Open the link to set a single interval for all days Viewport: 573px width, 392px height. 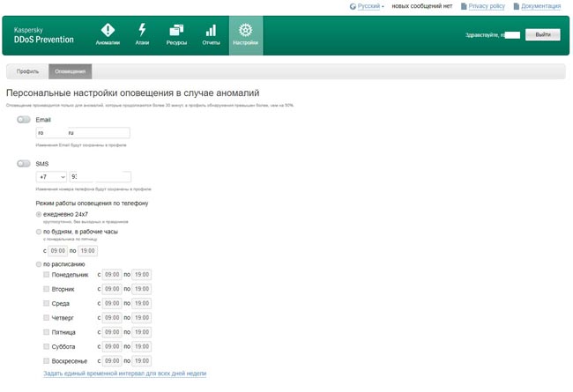click(125, 374)
